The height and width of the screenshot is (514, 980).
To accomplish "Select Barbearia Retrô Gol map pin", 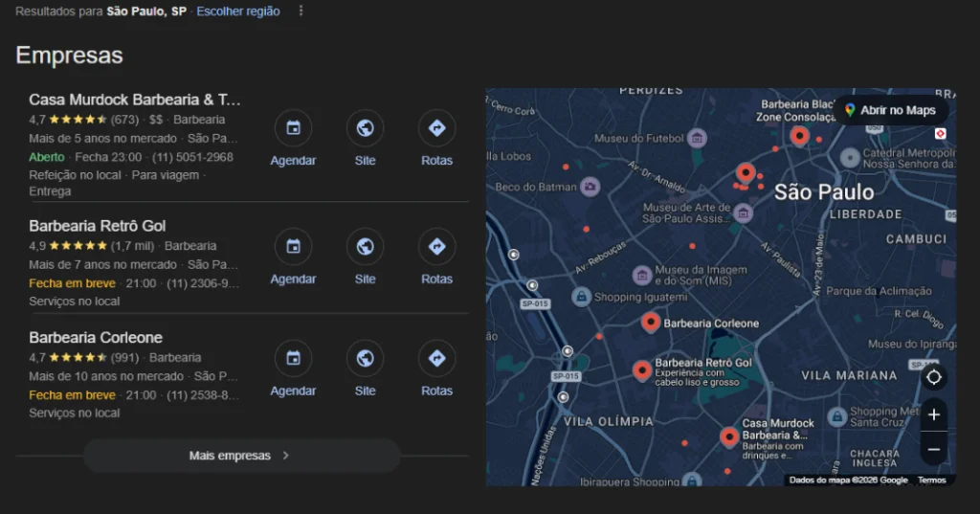I will (x=642, y=370).
